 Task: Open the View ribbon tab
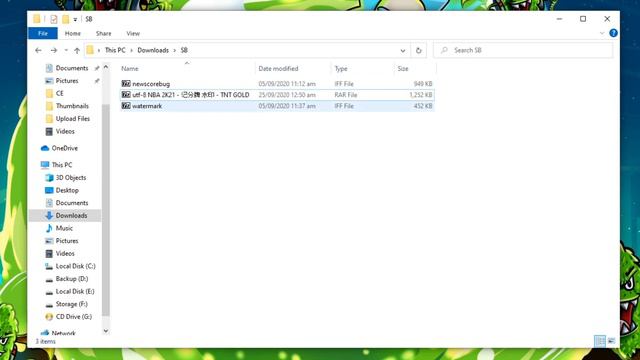pos(133,33)
